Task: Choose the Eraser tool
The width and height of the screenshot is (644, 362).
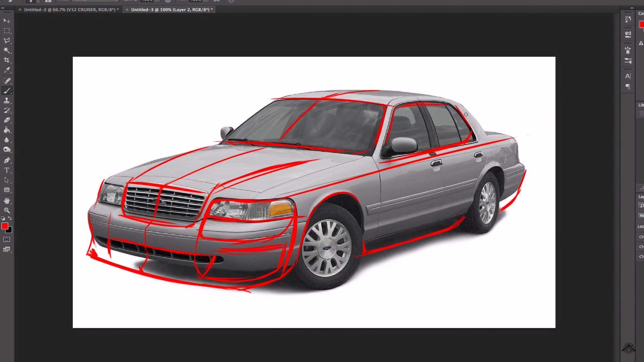Action: pos(7,120)
